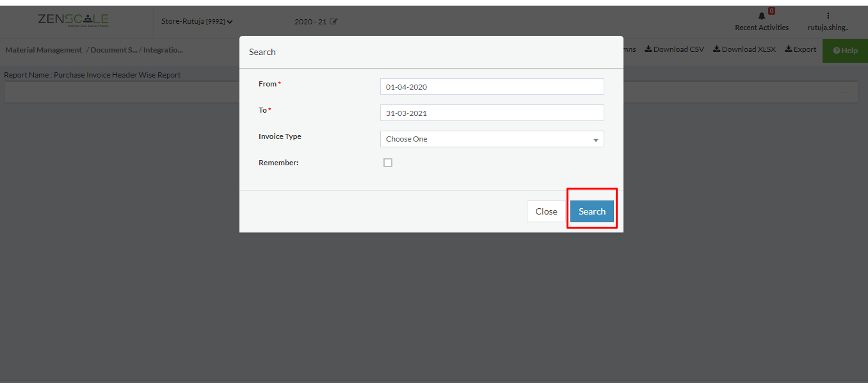The height and width of the screenshot is (383, 868).
Task: Open the Integratio... breadcrumb
Action: pos(163,50)
